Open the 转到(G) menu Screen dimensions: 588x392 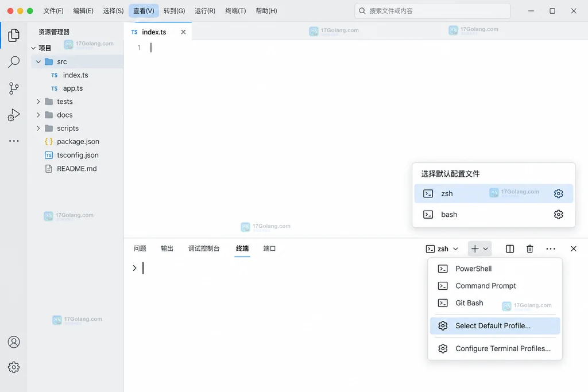click(175, 11)
